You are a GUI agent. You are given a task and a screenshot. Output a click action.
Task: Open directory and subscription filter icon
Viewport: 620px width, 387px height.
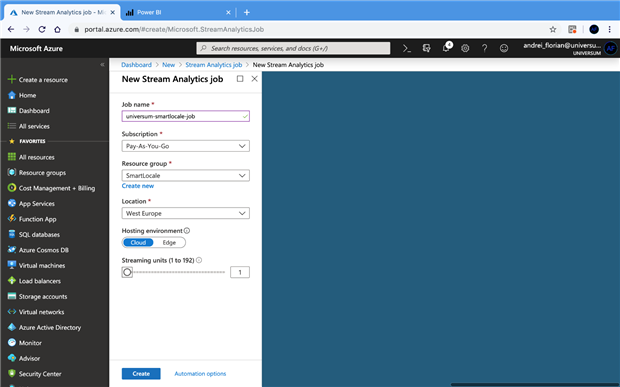(x=426, y=48)
